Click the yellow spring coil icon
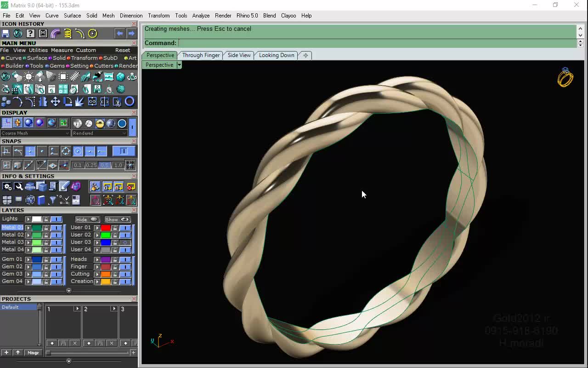 click(68, 34)
